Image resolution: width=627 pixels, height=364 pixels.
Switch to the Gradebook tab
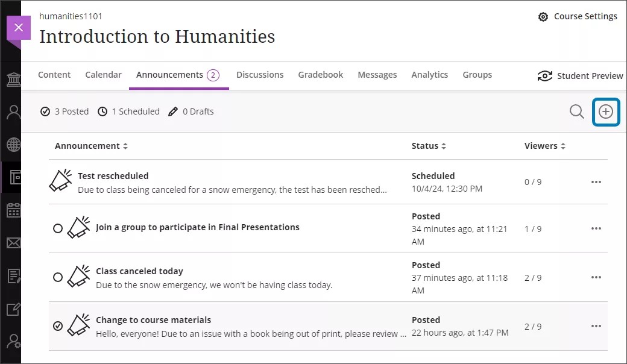click(320, 75)
